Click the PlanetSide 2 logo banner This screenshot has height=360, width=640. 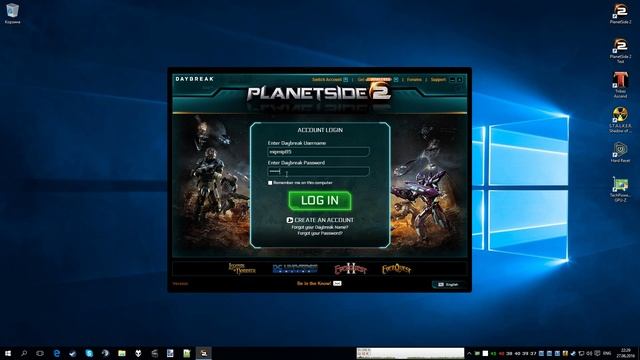pyautogui.click(x=319, y=93)
